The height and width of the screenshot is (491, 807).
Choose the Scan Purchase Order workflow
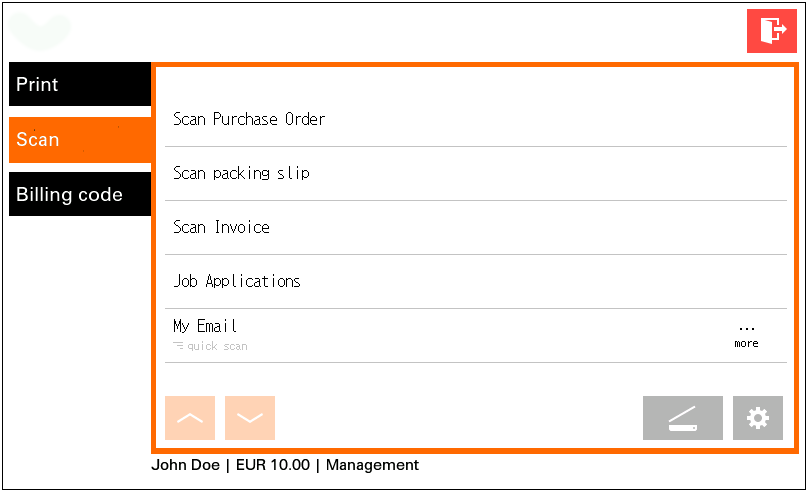pyautogui.click(x=249, y=119)
